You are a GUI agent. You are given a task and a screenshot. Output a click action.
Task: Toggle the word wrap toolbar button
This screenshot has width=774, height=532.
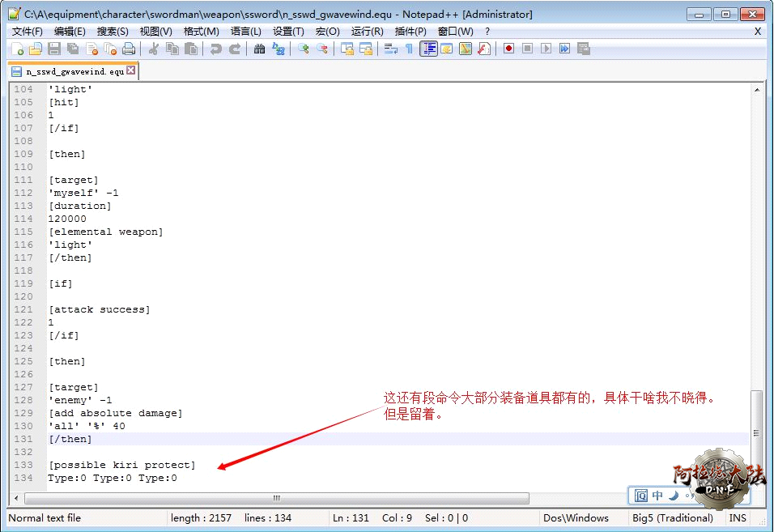point(391,49)
